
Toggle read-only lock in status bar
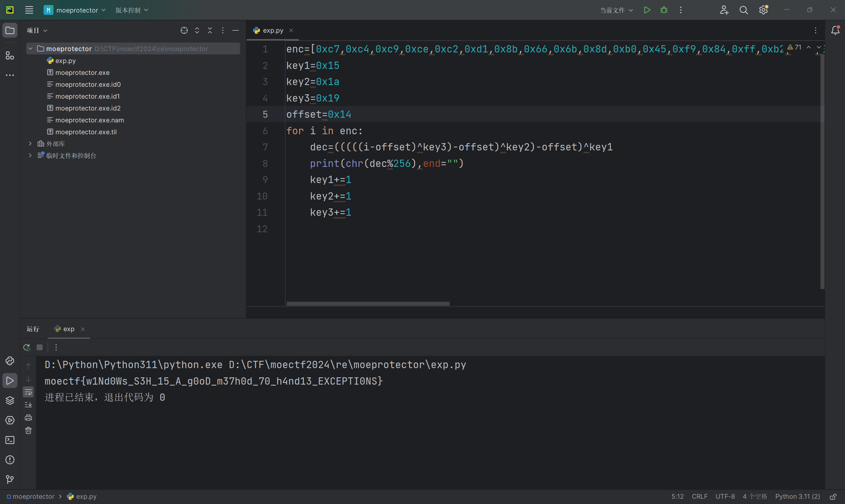tap(833, 496)
